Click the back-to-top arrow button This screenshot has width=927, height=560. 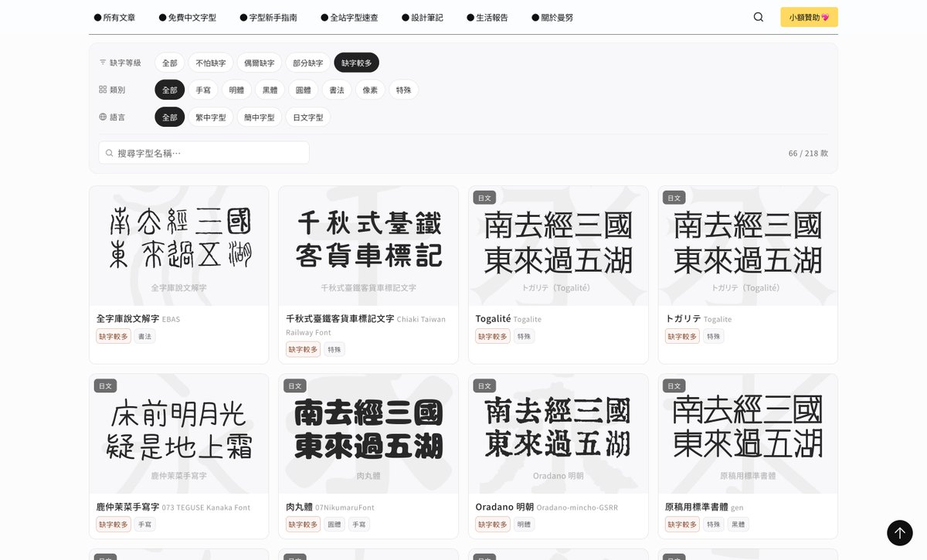point(899,532)
